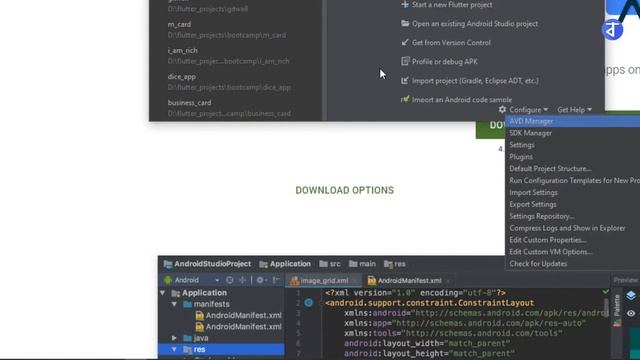Click the AndroidStudioProject breadcrumb icon
Viewport: 640px width, 360px height.
tap(168, 264)
